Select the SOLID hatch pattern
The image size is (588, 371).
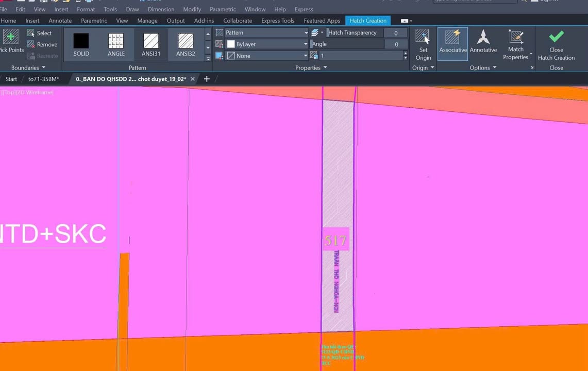point(81,44)
